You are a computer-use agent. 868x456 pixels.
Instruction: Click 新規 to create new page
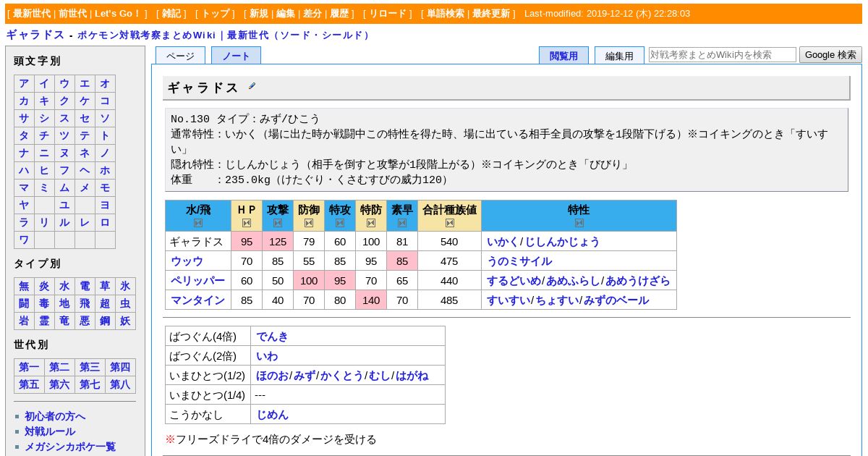point(259,14)
